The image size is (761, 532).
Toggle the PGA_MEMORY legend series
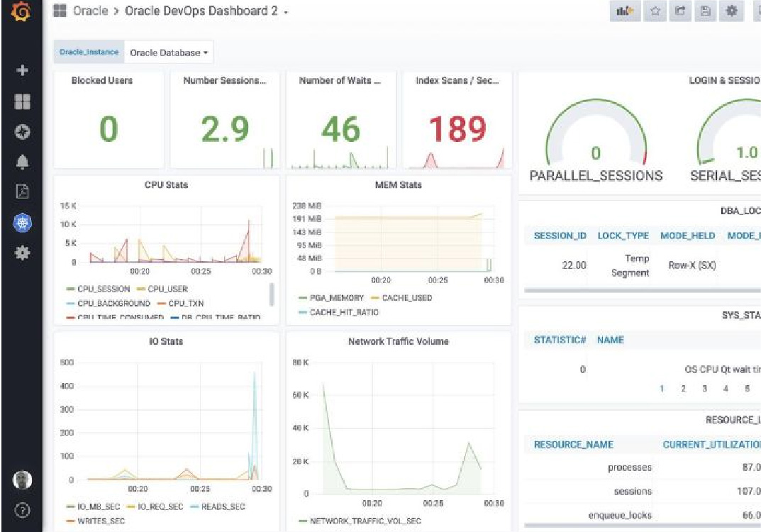(x=331, y=297)
